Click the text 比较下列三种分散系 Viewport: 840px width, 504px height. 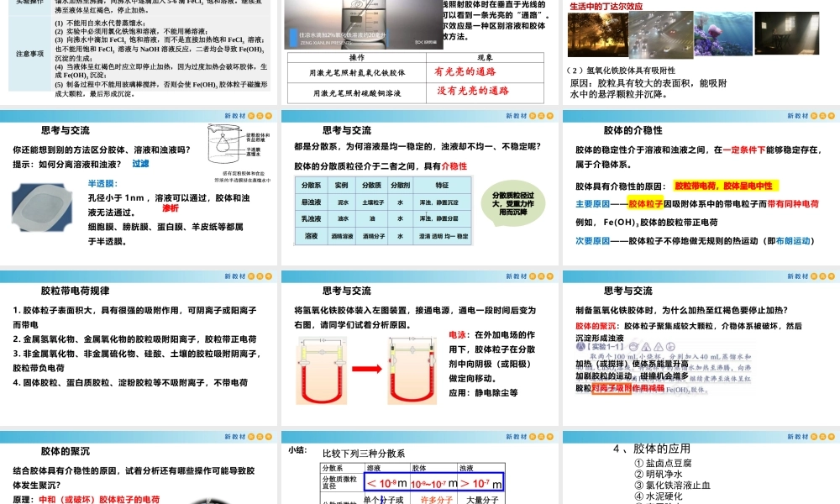(363, 453)
